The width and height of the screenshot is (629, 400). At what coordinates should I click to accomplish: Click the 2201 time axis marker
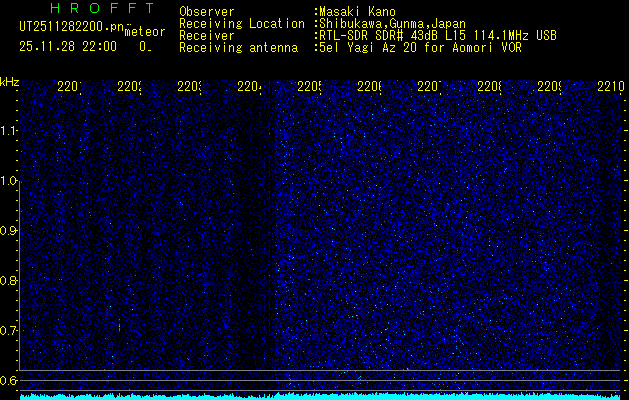coord(69,86)
